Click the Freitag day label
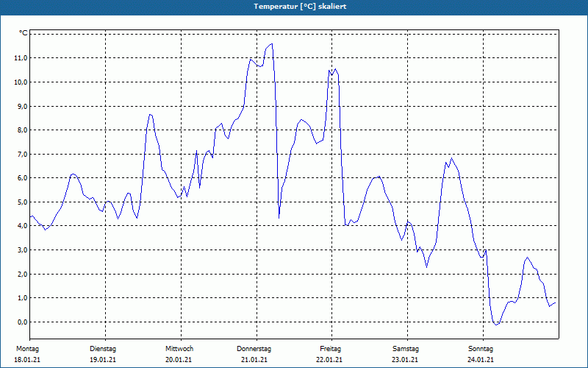The height and width of the screenshot is (368, 588). [x=330, y=349]
